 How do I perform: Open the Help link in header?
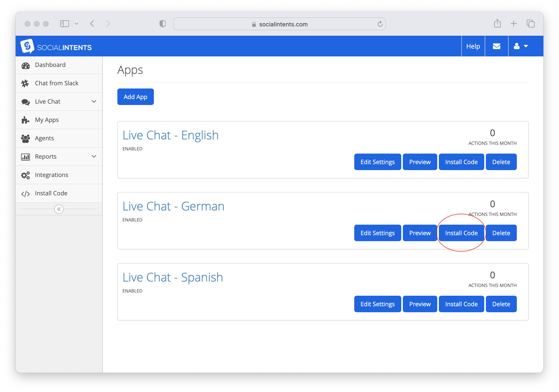pos(473,46)
